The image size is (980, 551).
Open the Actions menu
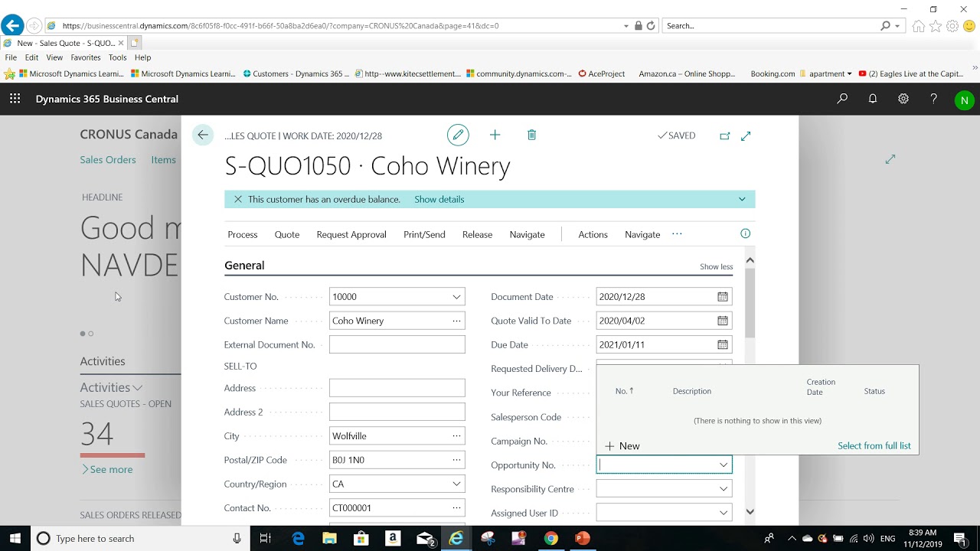click(593, 234)
